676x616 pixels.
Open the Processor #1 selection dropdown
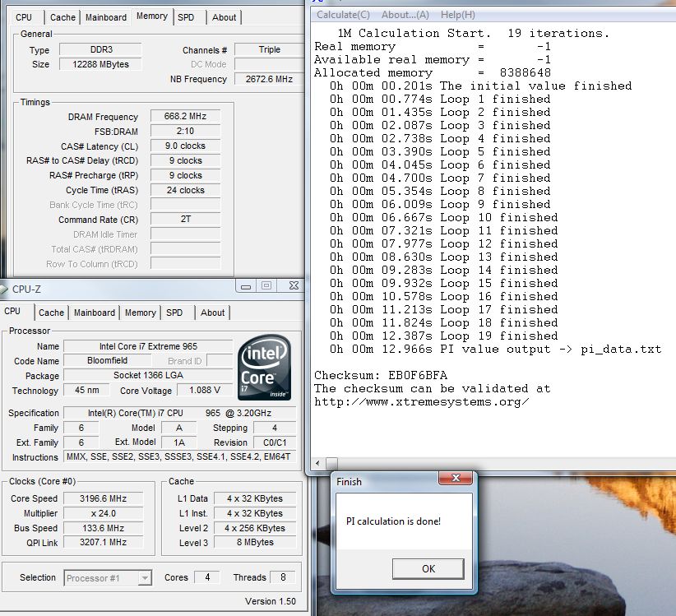coord(108,577)
